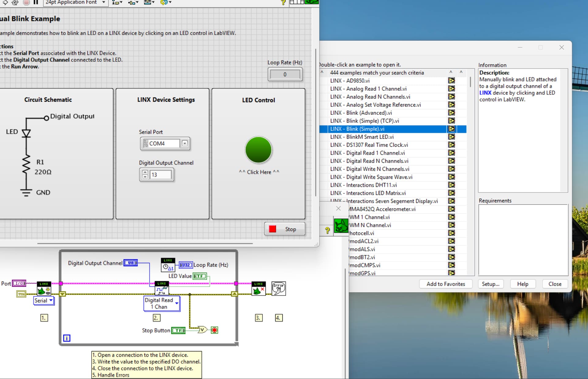Click the LINX Digital Write node
The image size is (588, 379).
(x=161, y=288)
